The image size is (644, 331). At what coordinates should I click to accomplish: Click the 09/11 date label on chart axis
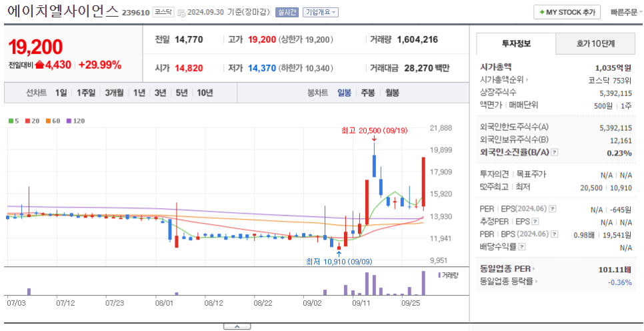(362, 304)
